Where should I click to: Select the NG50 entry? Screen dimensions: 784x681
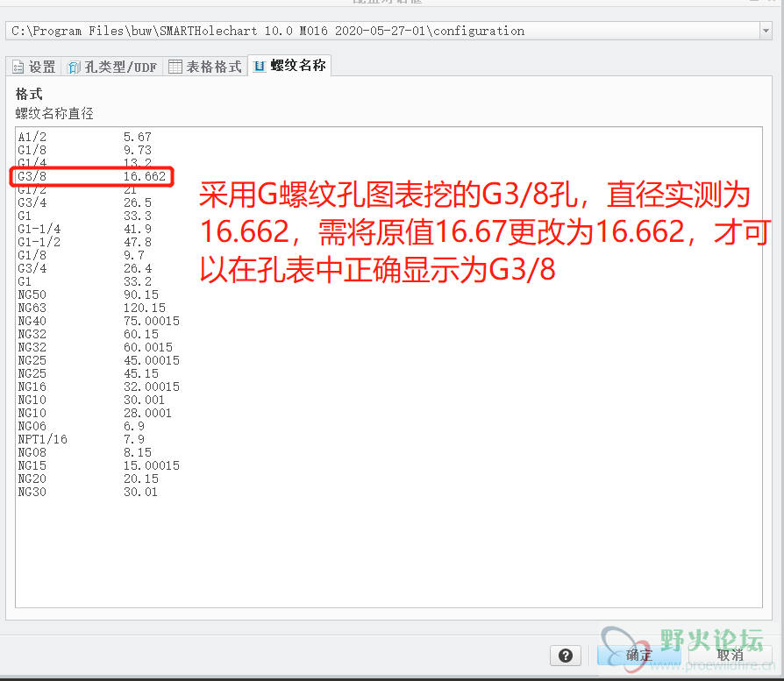[32, 294]
